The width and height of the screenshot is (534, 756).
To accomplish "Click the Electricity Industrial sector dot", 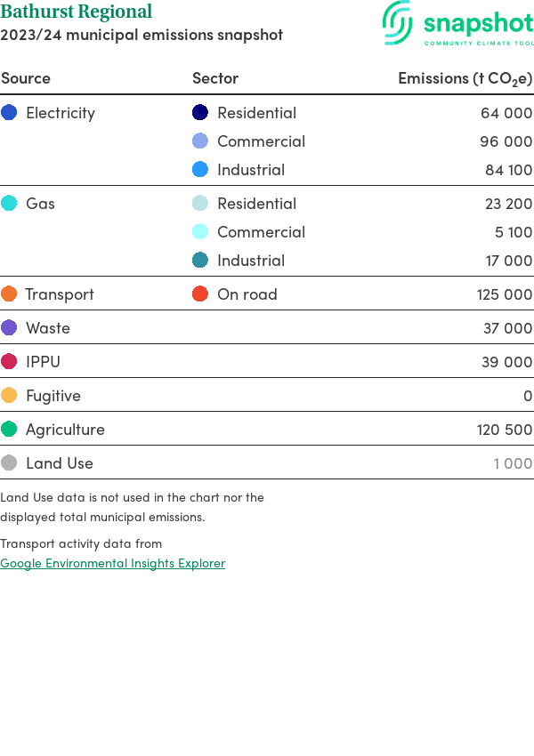I will [x=200, y=170].
